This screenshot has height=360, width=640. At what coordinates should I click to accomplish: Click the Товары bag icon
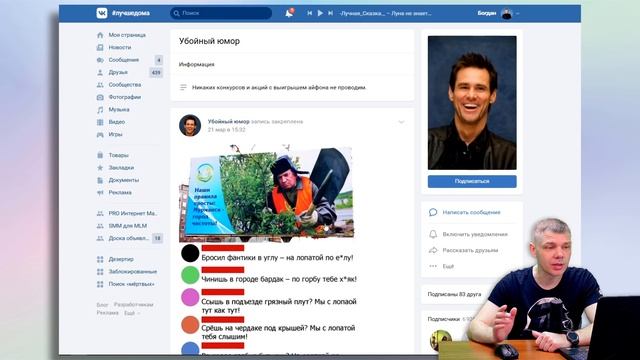click(100, 155)
